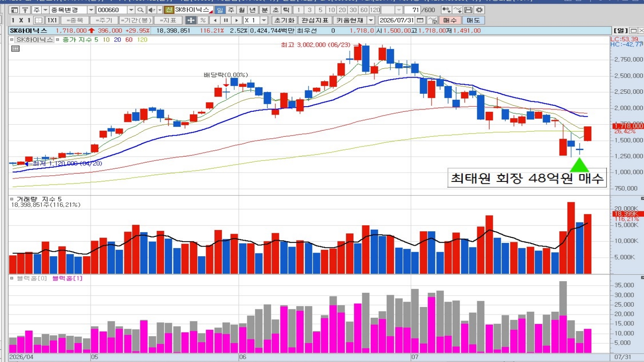Click the speaker sound icon
644x362 pixels.
click(x=152, y=10)
